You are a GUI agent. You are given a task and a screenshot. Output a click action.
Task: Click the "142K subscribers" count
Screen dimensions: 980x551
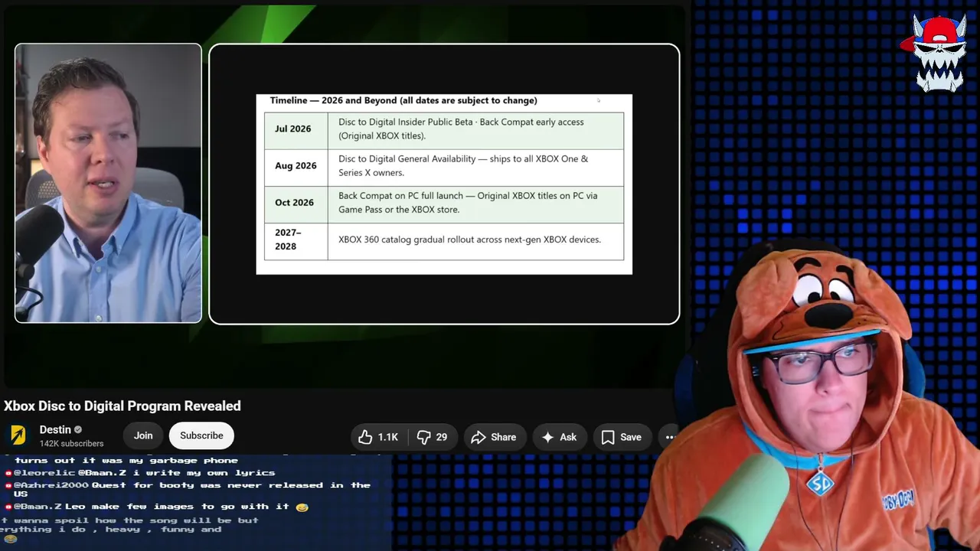coord(71,444)
